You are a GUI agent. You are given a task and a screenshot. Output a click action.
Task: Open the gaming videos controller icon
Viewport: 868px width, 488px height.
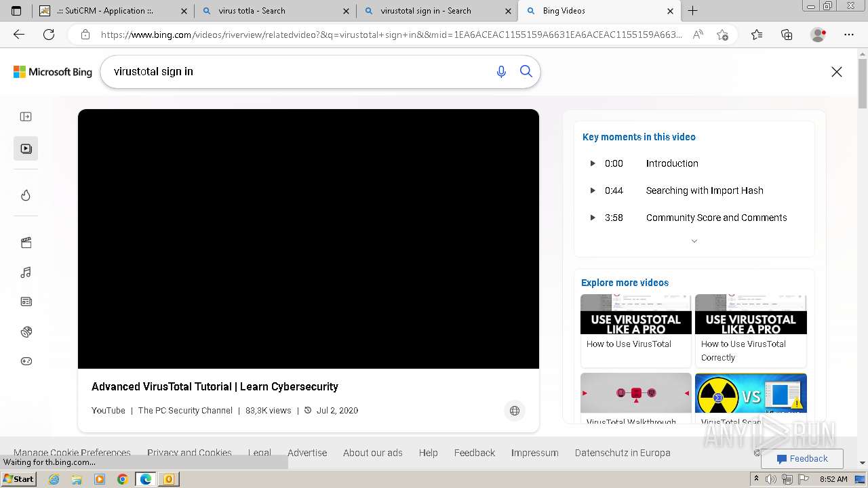click(x=26, y=361)
